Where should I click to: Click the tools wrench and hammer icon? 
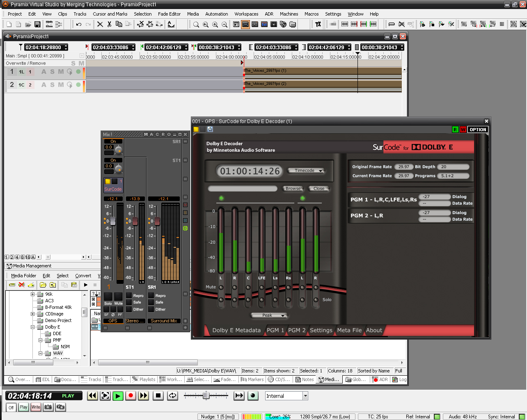coord(318,25)
